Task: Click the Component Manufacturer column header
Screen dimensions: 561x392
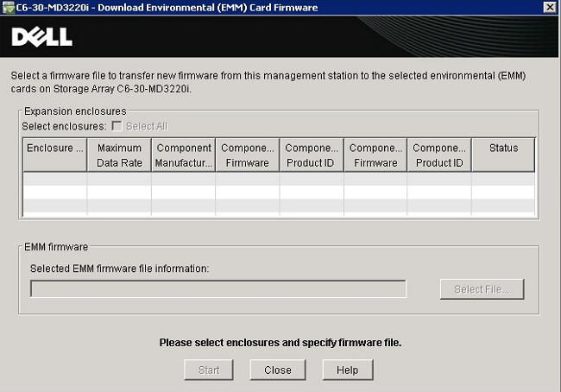Action: [184, 155]
